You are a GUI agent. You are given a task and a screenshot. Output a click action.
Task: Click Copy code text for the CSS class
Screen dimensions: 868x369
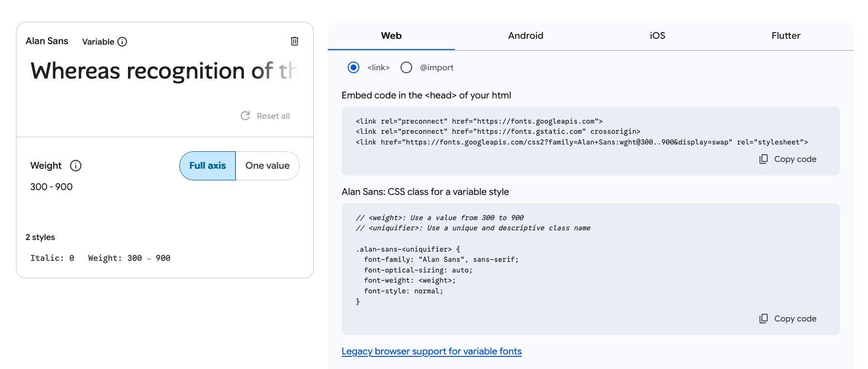(x=795, y=319)
